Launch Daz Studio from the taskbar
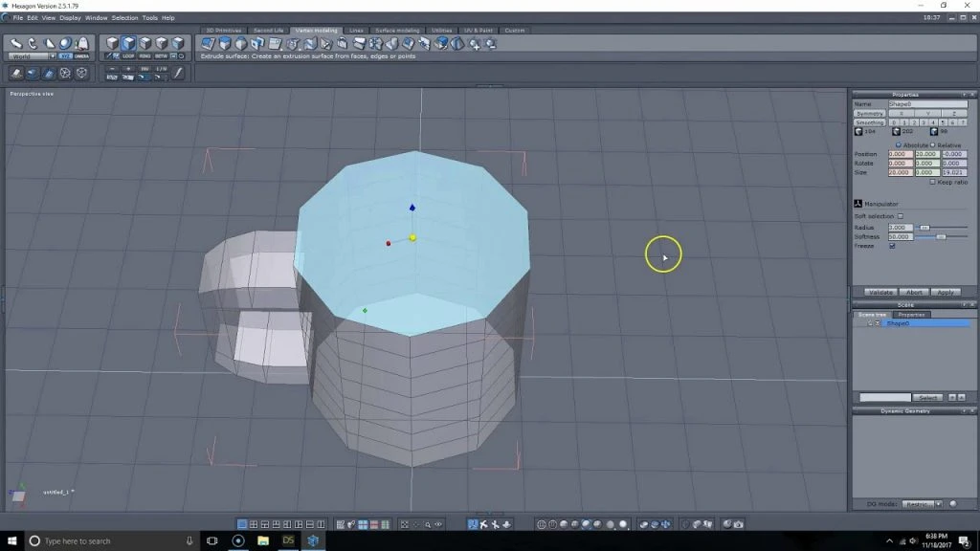The height and width of the screenshot is (551, 980). (288, 540)
